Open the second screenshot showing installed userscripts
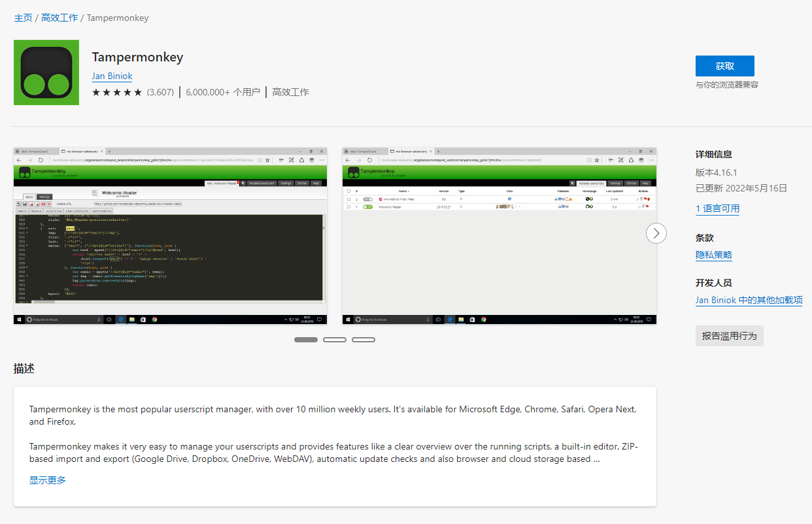Viewport: 812px width, 524px height. point(499,236)
